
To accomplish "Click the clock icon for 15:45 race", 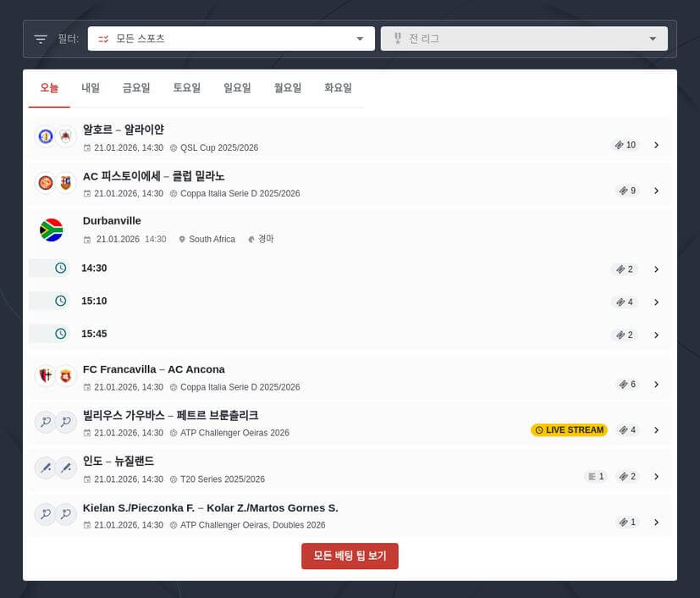I will pos(60,334).
